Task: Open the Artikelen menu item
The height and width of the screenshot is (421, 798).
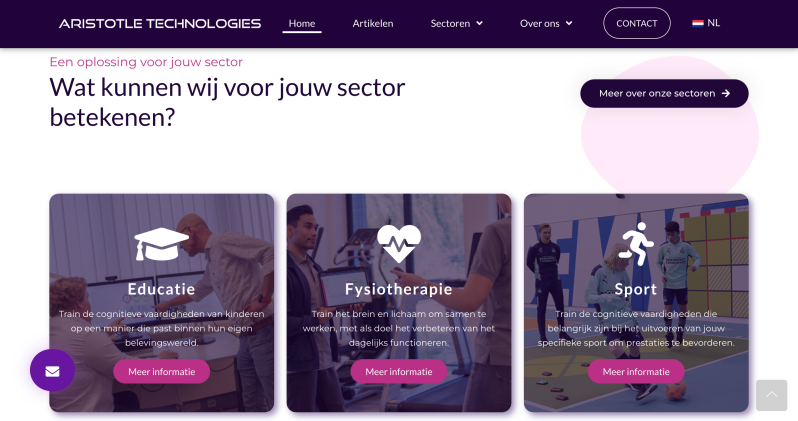Action: 373,23
